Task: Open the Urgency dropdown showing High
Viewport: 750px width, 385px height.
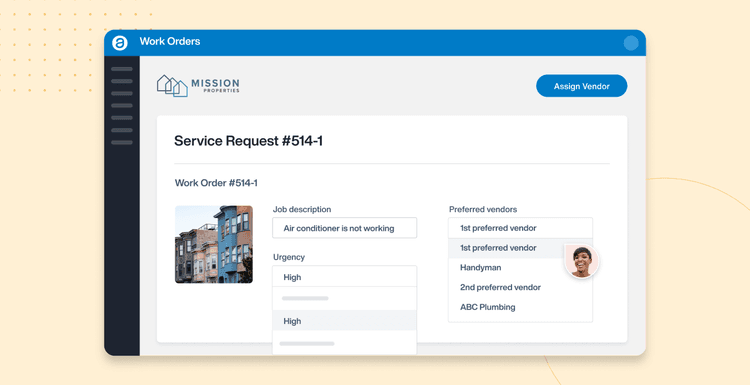Action: coord(344,277)
